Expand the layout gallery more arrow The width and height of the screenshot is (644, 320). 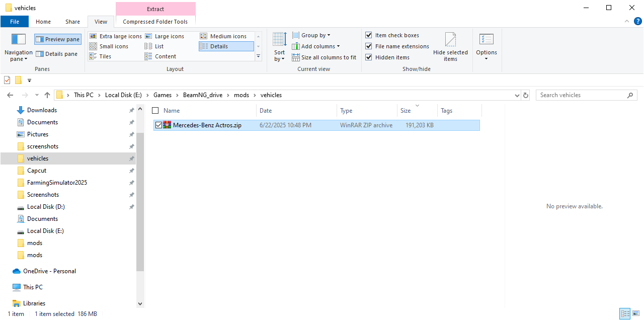(x=259, y=56)
